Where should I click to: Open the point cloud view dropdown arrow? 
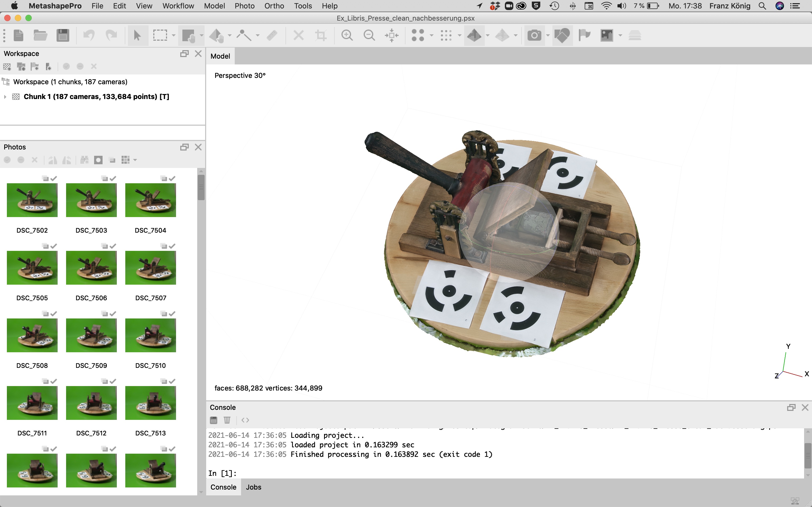point(431,35)
